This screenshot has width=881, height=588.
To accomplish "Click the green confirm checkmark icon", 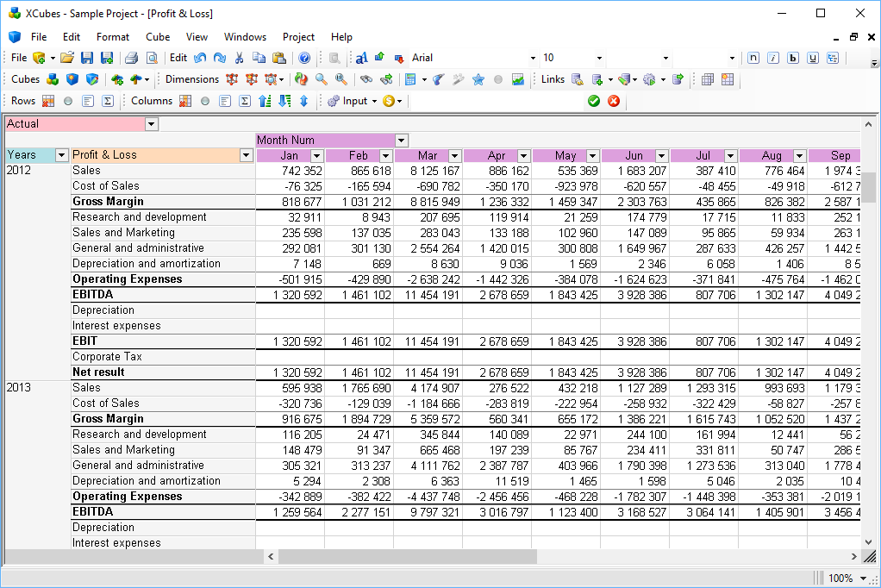I will tap(594, 101).
